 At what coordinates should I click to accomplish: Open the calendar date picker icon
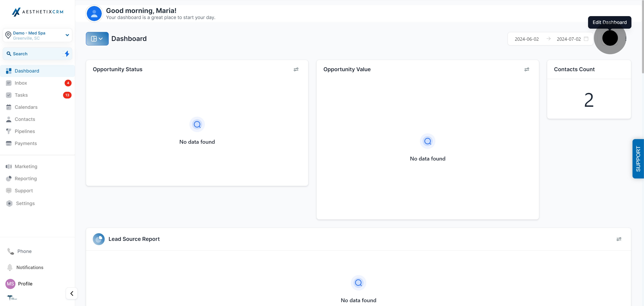coord(586,39)
